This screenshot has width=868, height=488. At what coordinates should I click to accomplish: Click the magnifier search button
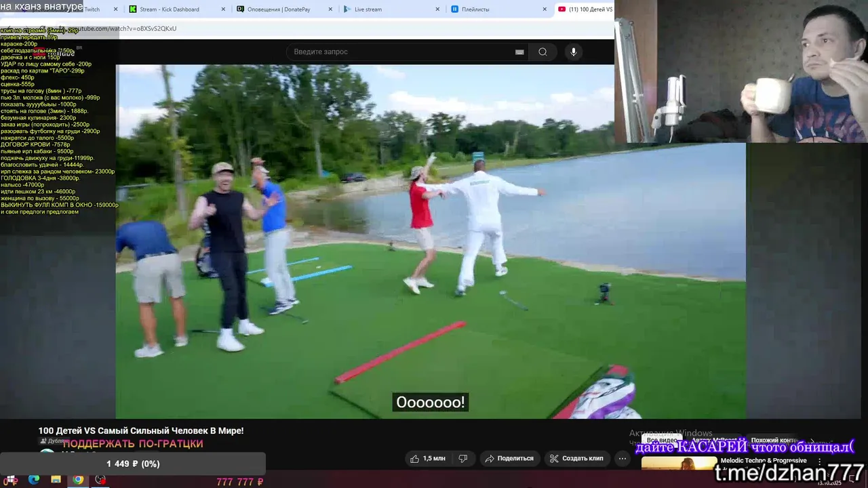tap(542, 52)
